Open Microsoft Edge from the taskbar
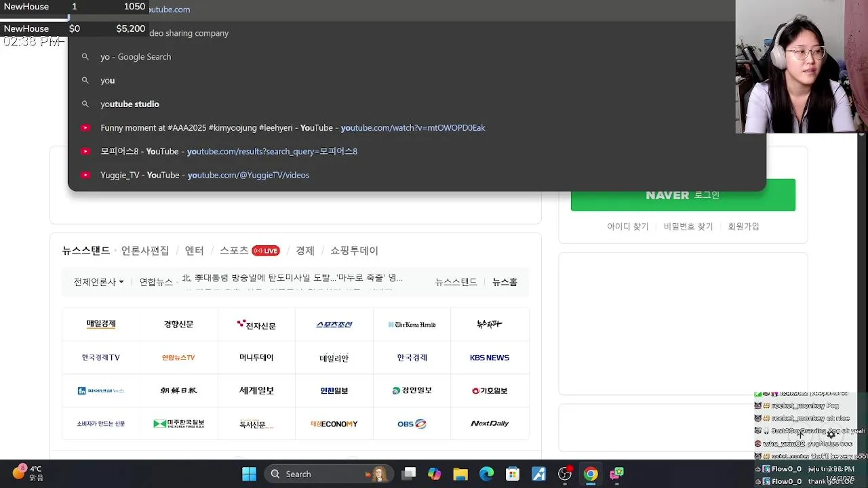 pos(487,474)
